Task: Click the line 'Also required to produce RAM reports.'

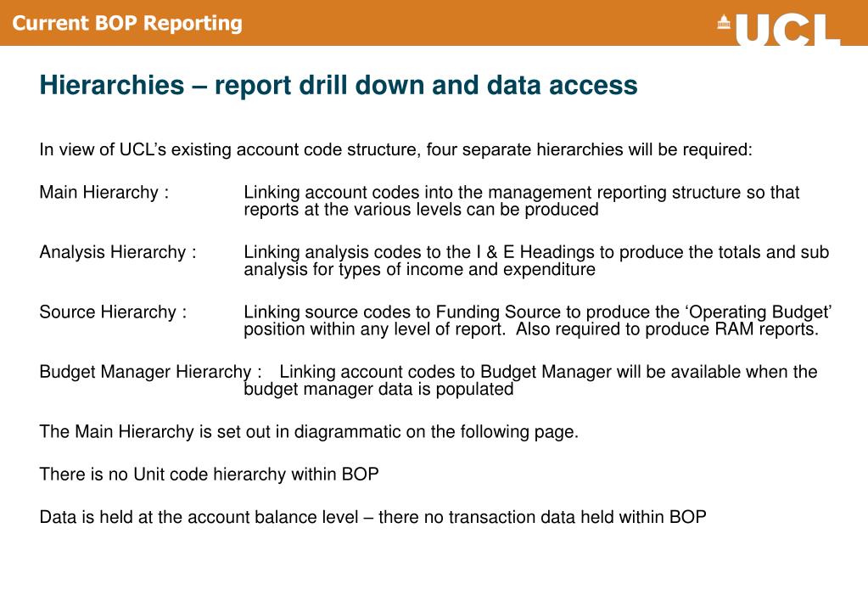Action: tap(667, 329)
